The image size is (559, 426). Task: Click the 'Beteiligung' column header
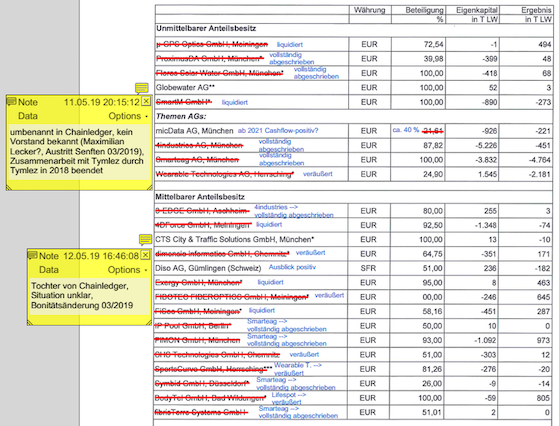424,10
